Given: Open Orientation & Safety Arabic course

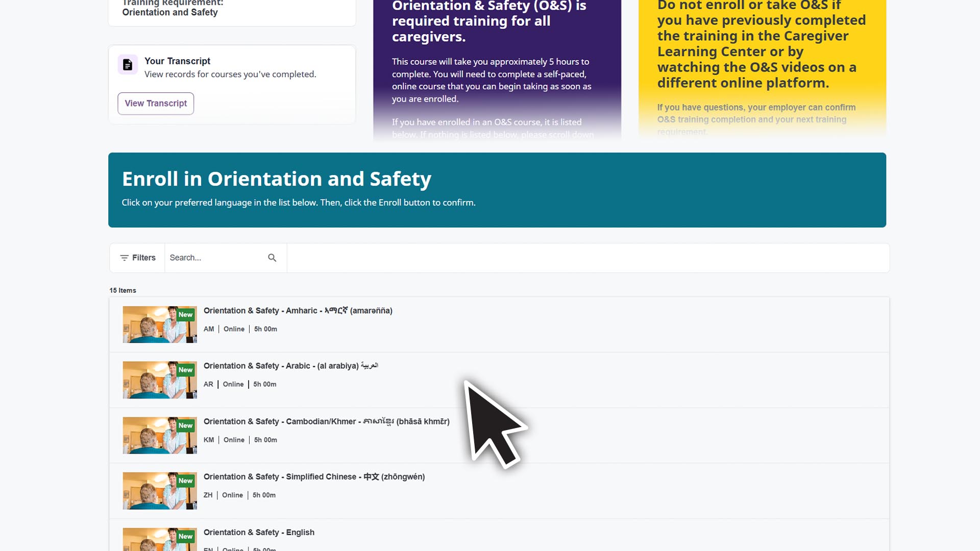Looking at the screenshot, I should pyautogui.click(x=290, y=366).
